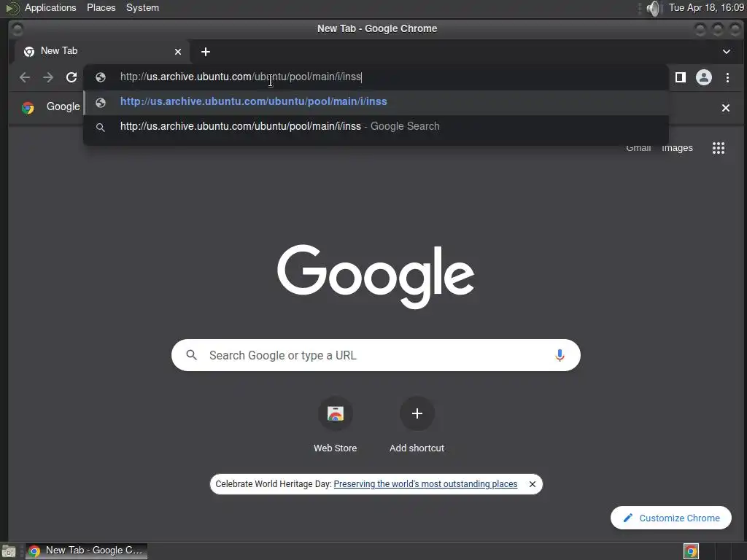The height and width of the screenshot is (560, 747).
Task: Open the Preserving the world's most outstanding places link
Action: click(425, 484)
